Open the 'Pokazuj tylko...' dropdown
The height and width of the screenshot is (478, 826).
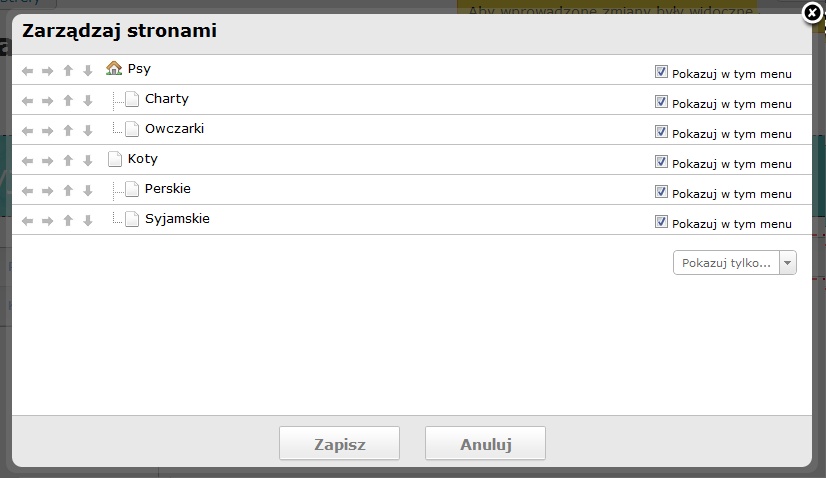735,263
